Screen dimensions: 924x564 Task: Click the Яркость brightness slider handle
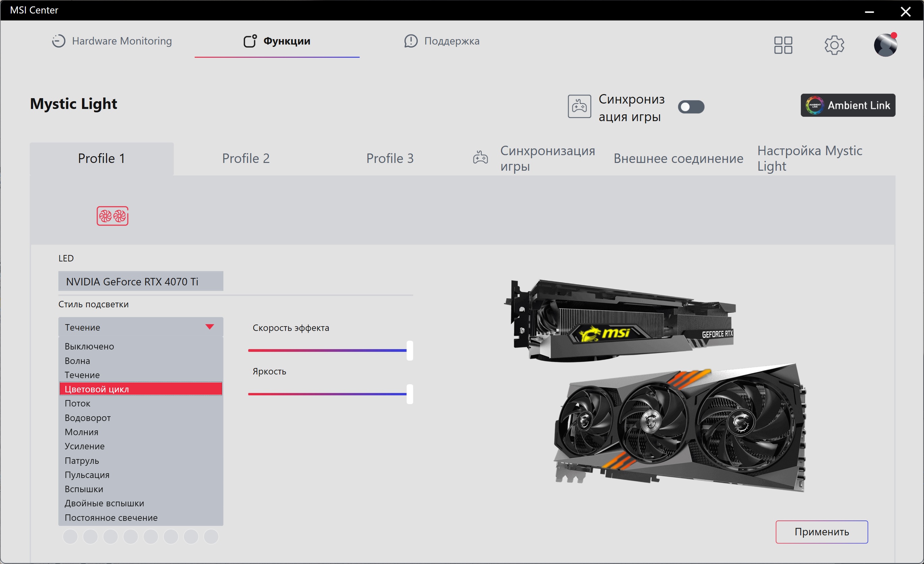tap(409, 394)
